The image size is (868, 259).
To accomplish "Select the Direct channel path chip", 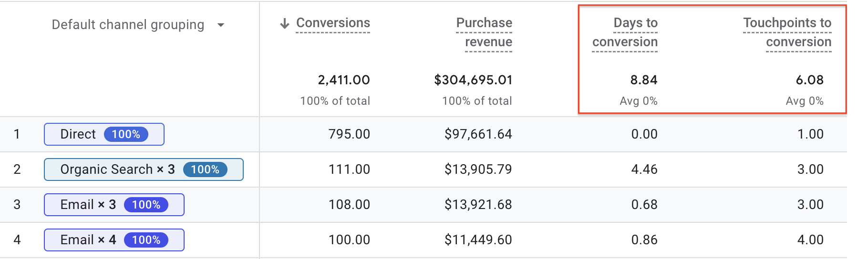I will point(78,134).
